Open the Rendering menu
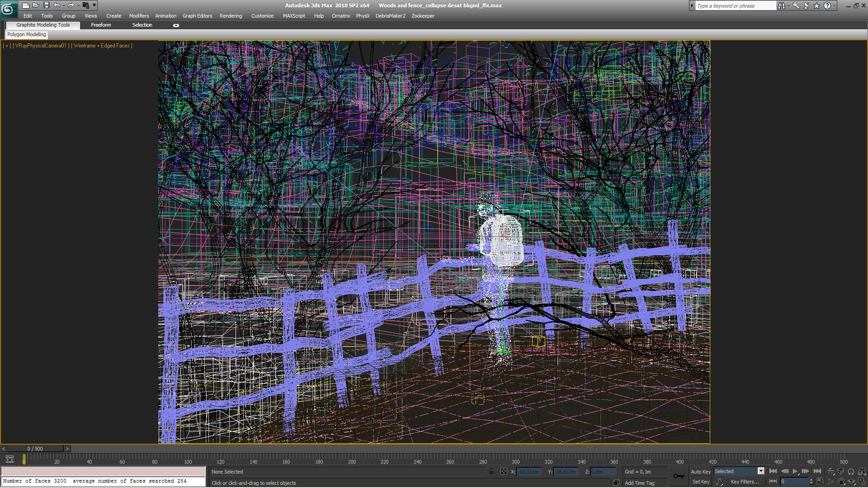 click(x=231, y=16)
